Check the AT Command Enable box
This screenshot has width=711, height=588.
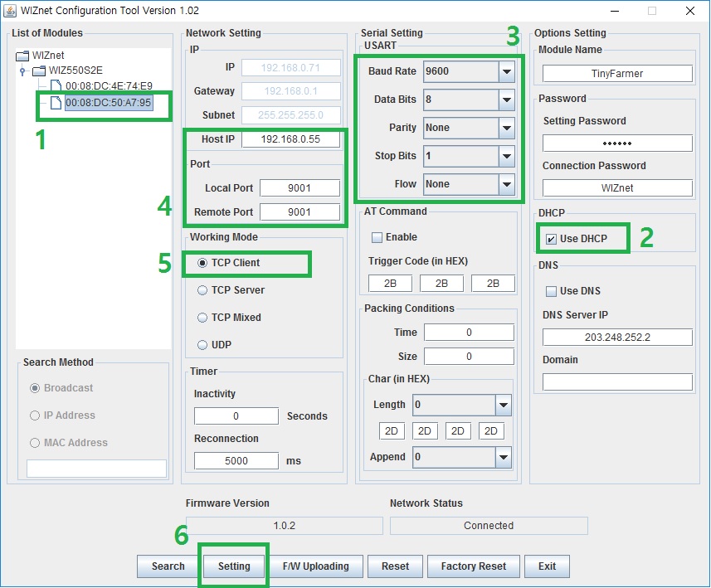click(377, 237)
